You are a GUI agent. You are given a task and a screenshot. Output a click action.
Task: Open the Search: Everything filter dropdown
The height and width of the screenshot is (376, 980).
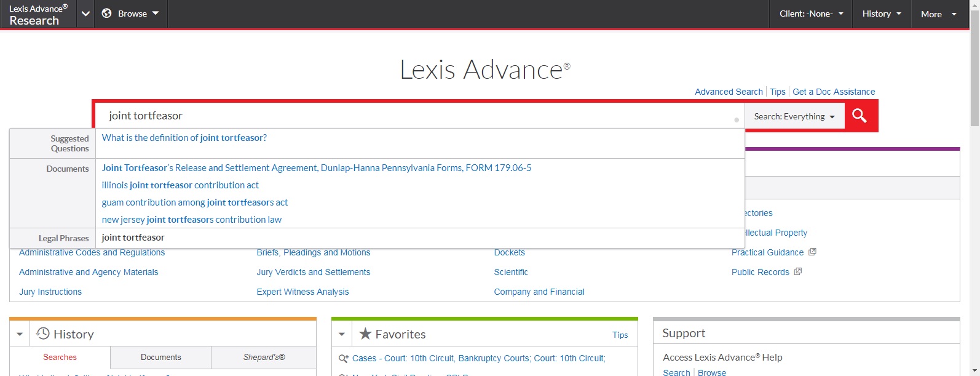pos(794,116)
